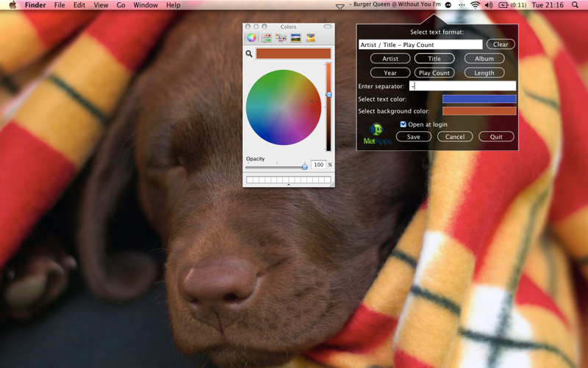
Task: Activate the magnifier color sampler
Action: (x=249, y=54)
